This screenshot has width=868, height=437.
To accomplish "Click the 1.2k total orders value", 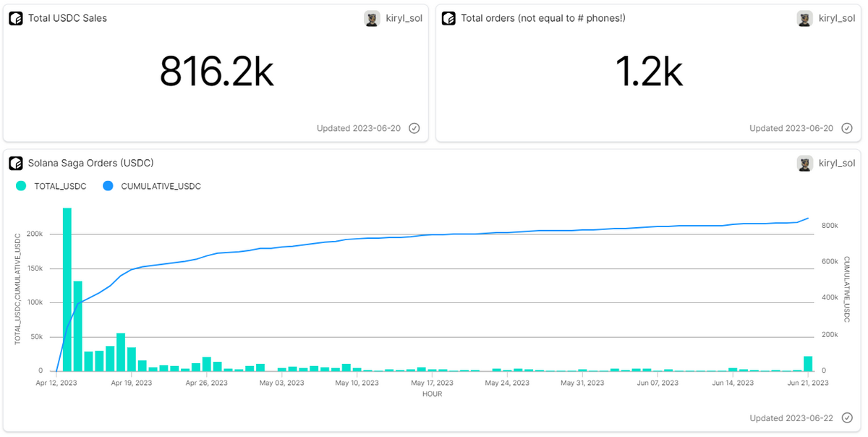I will pos(649,72).
